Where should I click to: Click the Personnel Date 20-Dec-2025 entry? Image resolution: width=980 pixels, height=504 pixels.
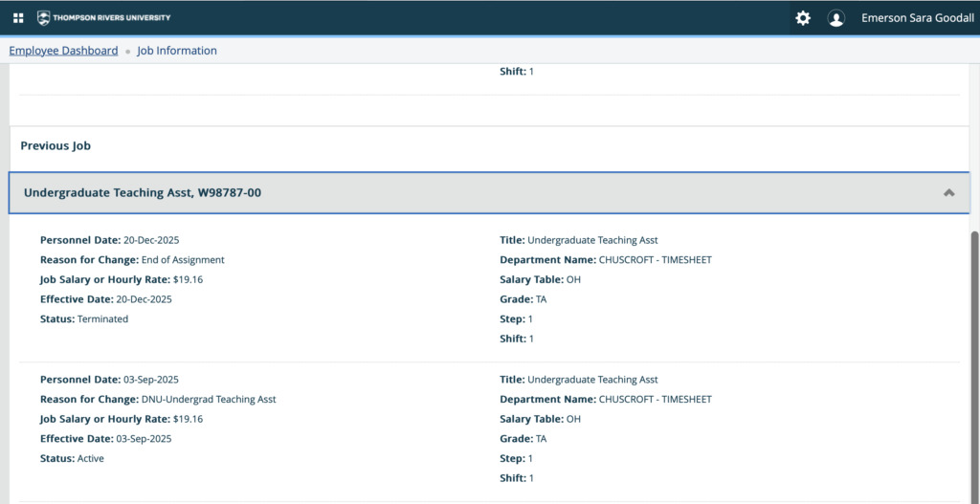[109, 240]
